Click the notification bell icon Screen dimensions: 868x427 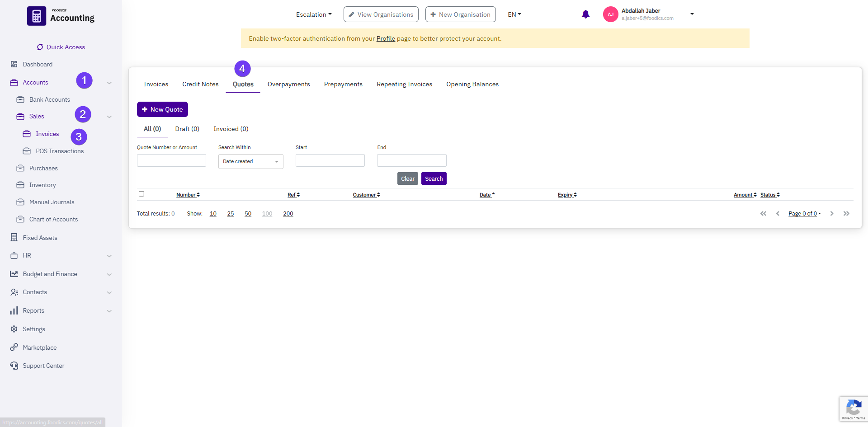(x=585, y=14)
